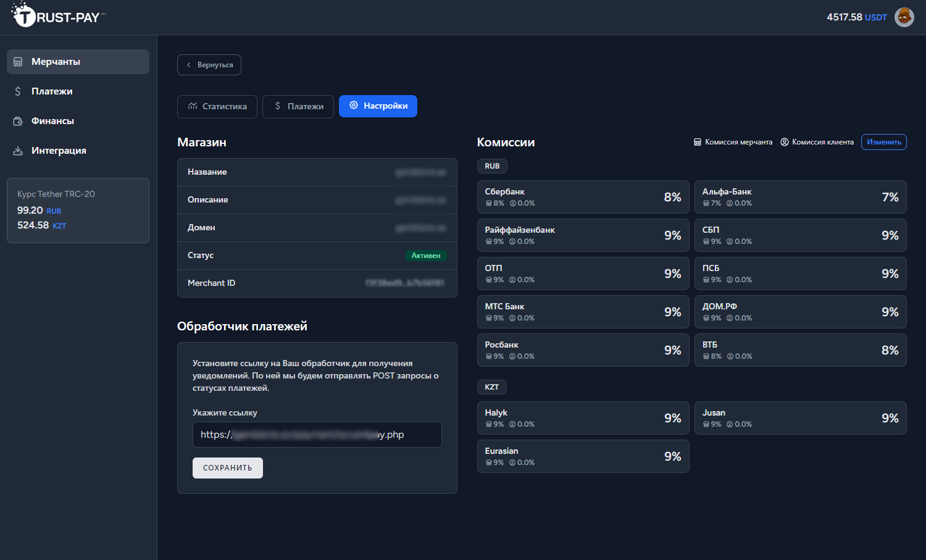Click the Название row label
Screen dimensions: 926x560
(x=207, y=172)
